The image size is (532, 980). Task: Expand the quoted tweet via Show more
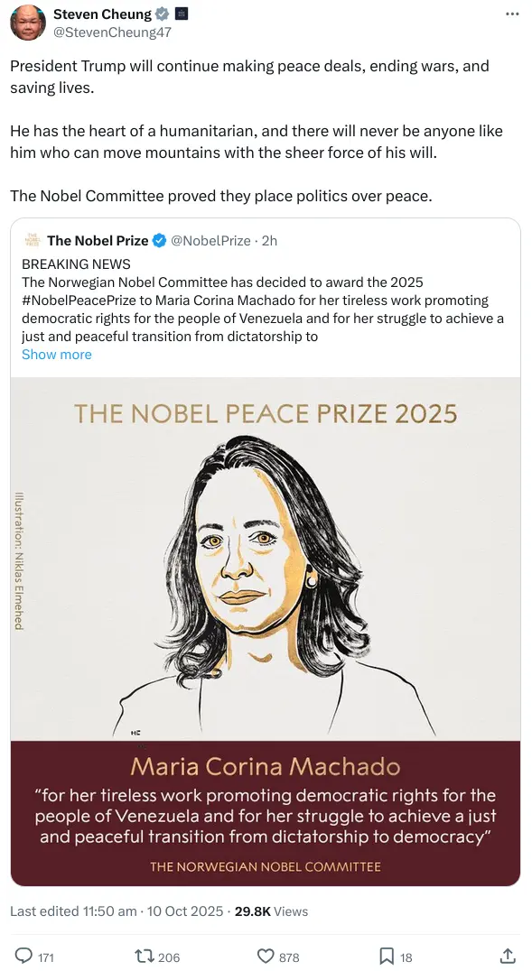[56, 354]
